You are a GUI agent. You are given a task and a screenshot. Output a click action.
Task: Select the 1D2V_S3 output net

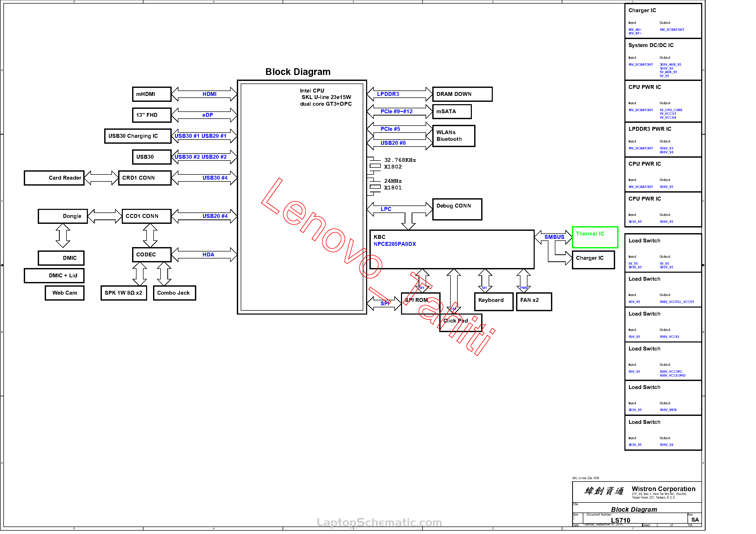click(x=666, y=148)
